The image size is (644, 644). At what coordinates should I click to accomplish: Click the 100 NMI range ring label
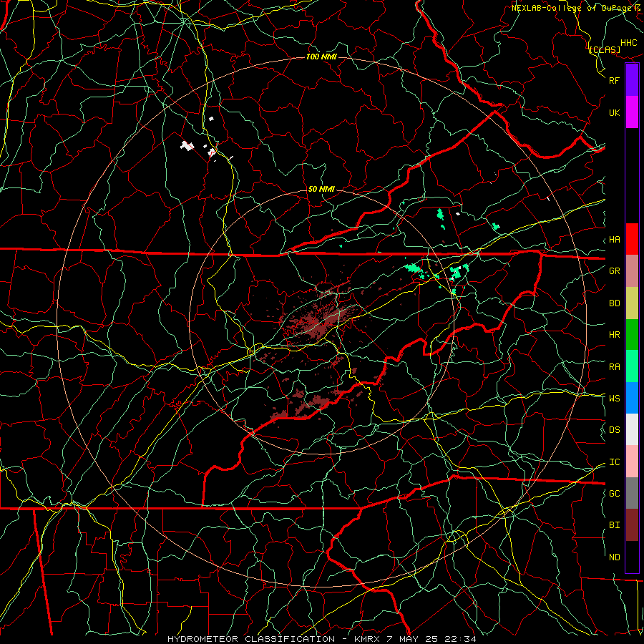pyautogui.click(x=321, y=57)
